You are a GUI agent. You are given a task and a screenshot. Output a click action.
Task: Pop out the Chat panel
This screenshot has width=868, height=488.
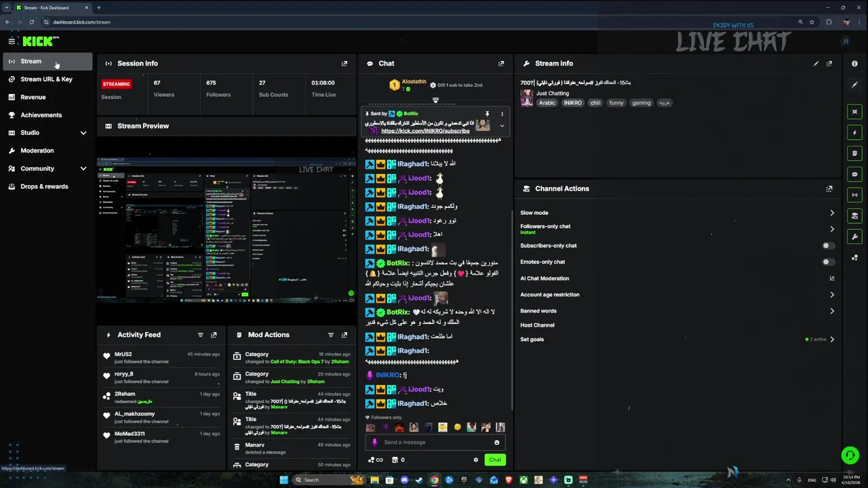[x=501, y=64]
